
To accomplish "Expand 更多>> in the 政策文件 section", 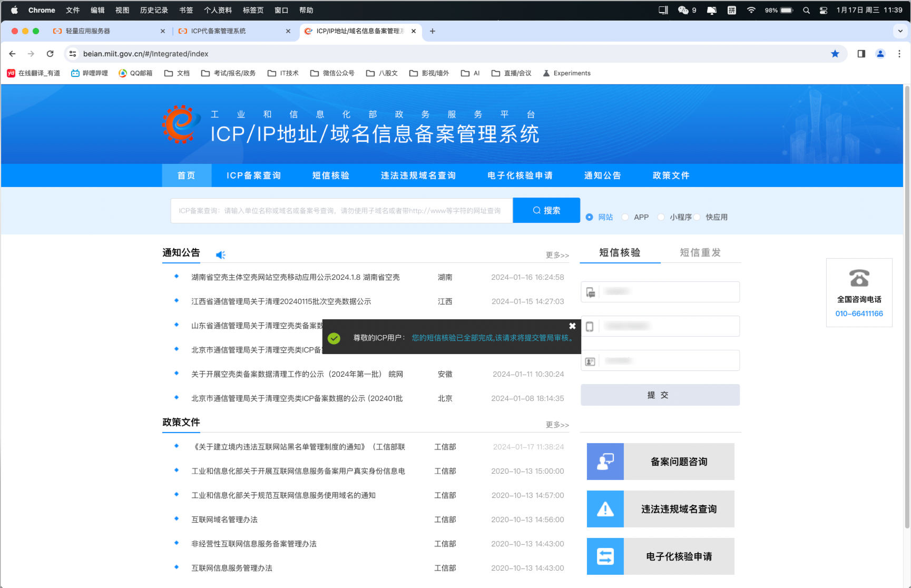I will [557, 425].
